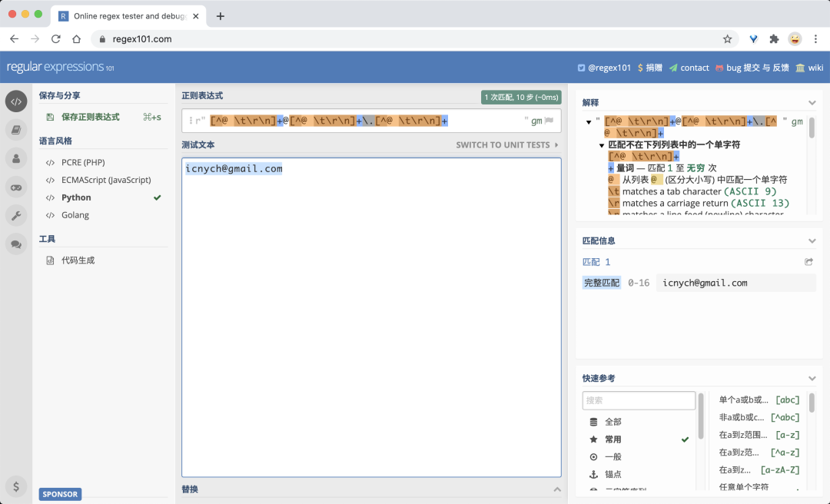Viewport: 830px width, 504px height.
Task: Open the regex editor sidebar icon
Action: [16, 101]
